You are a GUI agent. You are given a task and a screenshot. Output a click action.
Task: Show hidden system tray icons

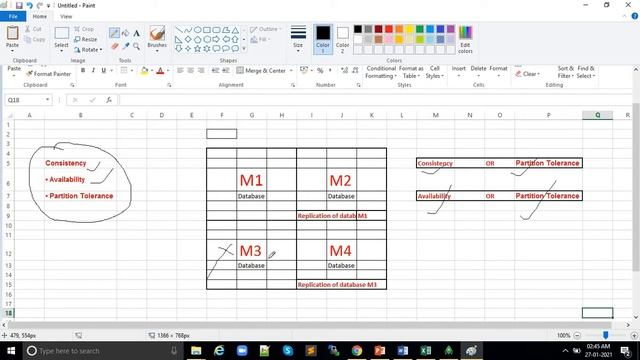coord(565,351)
